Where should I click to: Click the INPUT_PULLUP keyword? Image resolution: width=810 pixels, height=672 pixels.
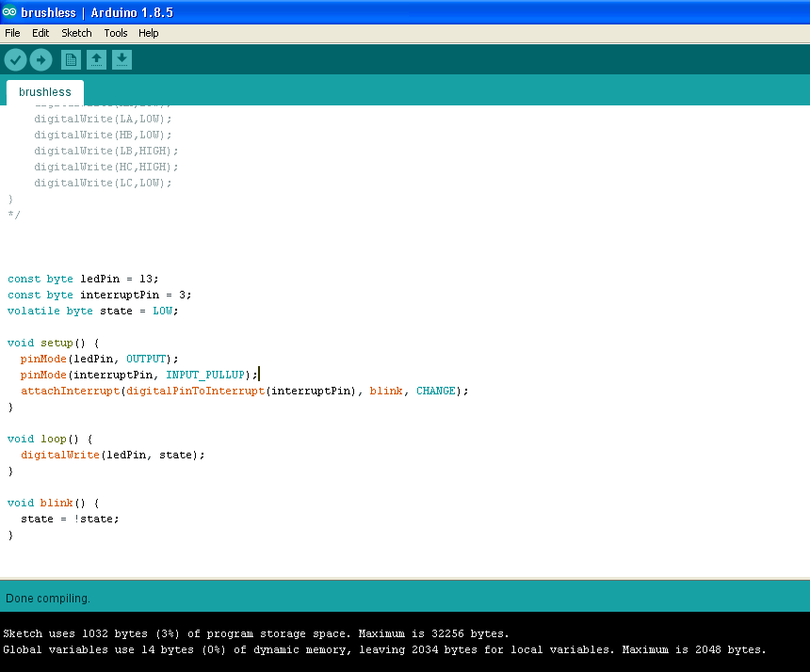pyautogui.click(x=205, y=375)
